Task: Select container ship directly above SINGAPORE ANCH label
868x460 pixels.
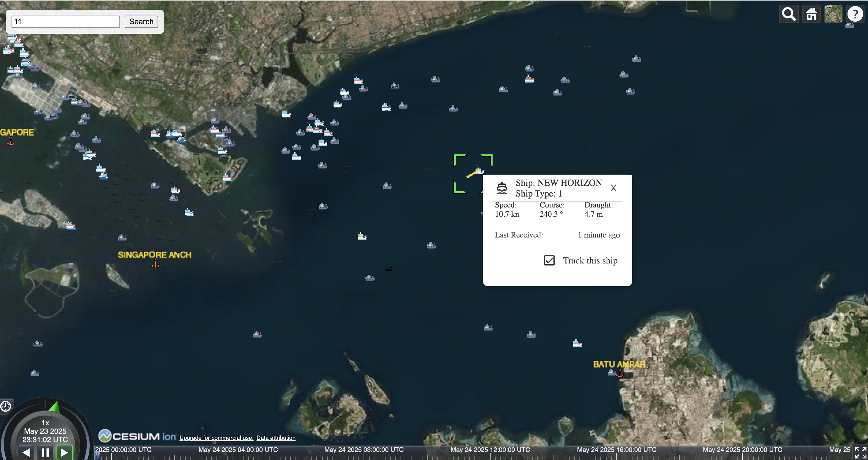Action: coord(122,237)
